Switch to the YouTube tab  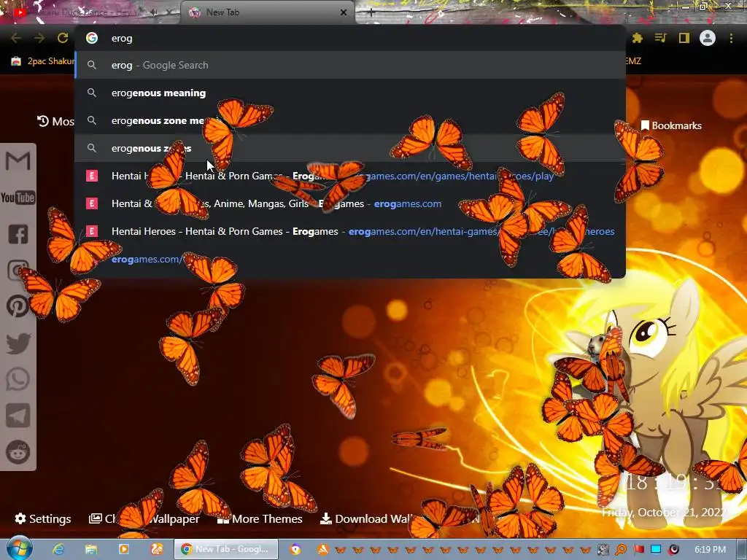[90, 12]
